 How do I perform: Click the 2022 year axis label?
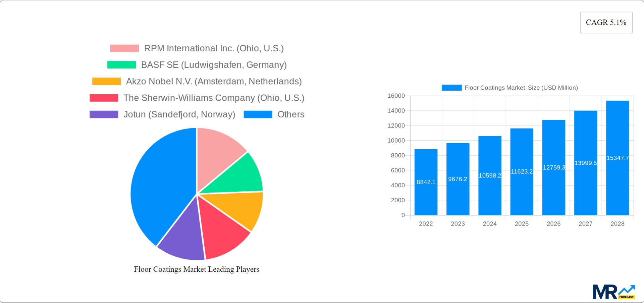pos(426,223)
